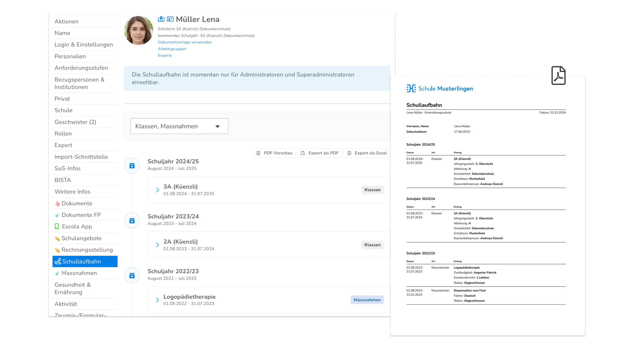Viewport: 644px width, 352px height.
Task: Open Import-Schnittstelle in the sidebar
Action: (85, 157)
